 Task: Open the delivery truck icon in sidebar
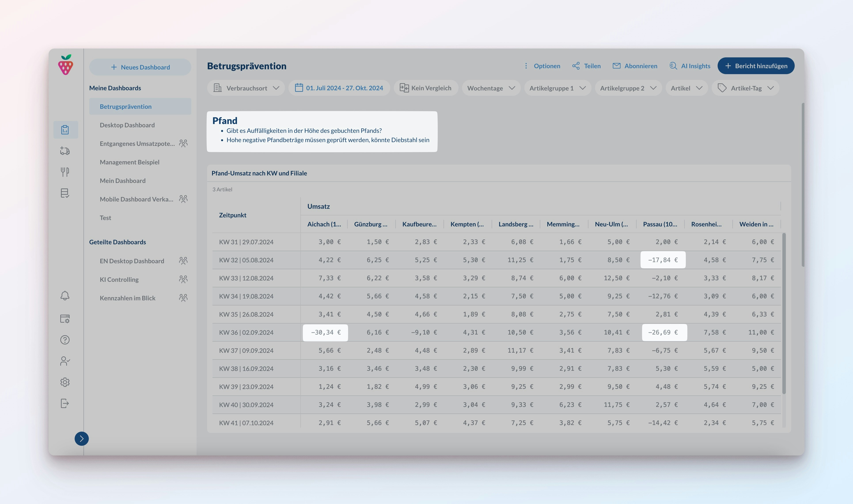coord(65,151)
